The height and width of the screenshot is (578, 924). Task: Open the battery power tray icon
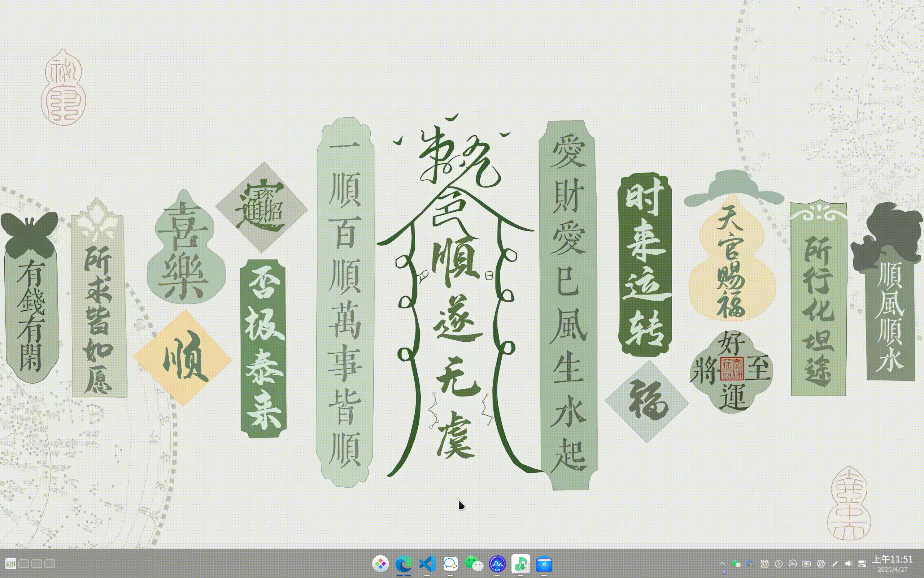pos(807,564)
